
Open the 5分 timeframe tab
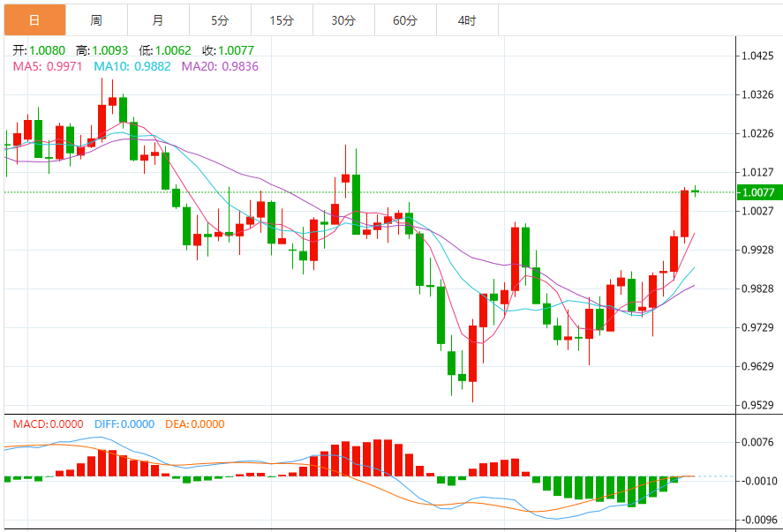(220, 20)
